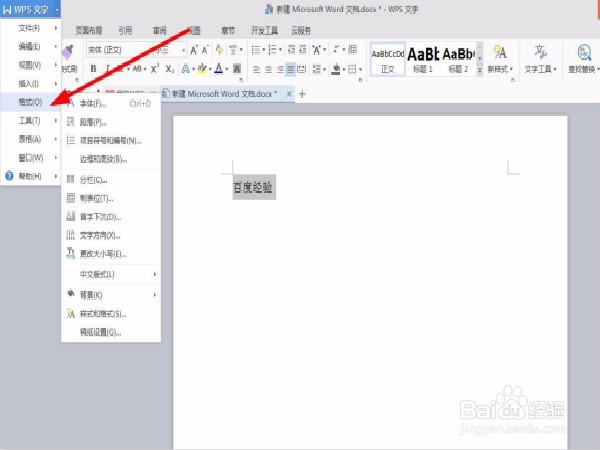Click the text effects outlined A icon
The width and height of the screenshot is (600, 450).
[186, 69]
